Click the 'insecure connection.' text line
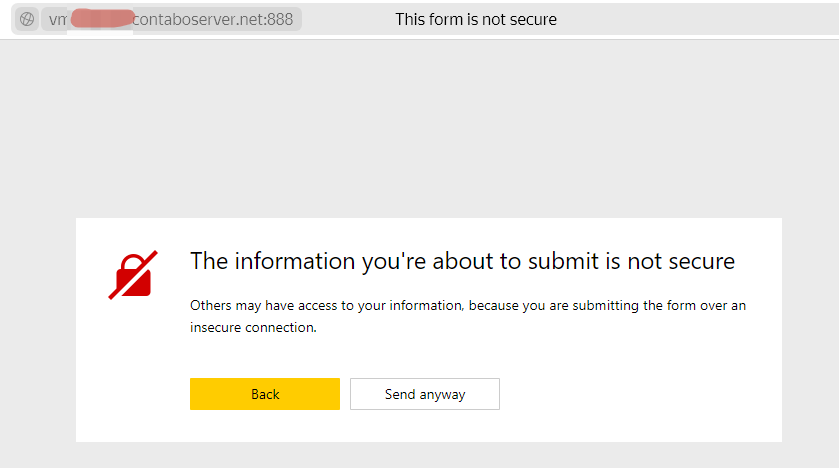 coord(253,327)
